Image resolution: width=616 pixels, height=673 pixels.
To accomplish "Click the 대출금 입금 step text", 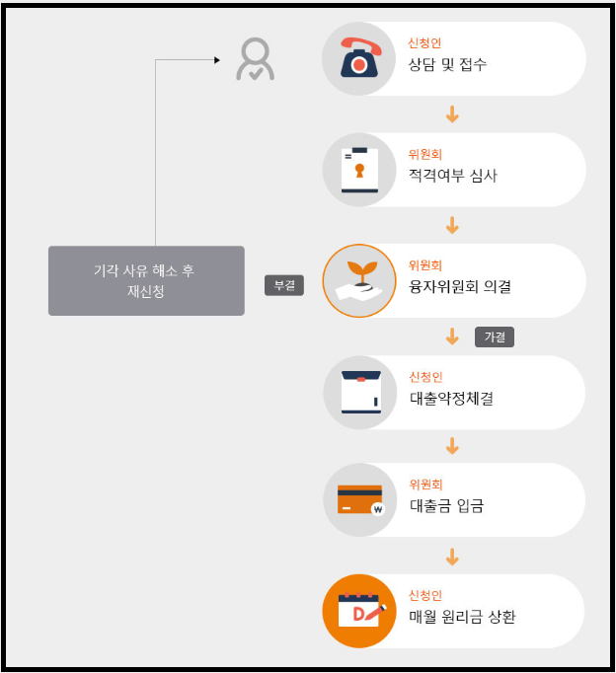I will (x=447, y=505).
